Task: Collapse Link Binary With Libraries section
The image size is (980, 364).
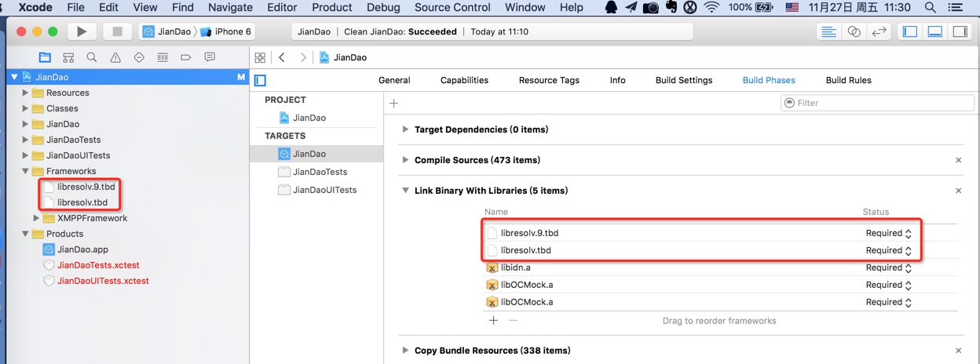Action: (405, 191)
